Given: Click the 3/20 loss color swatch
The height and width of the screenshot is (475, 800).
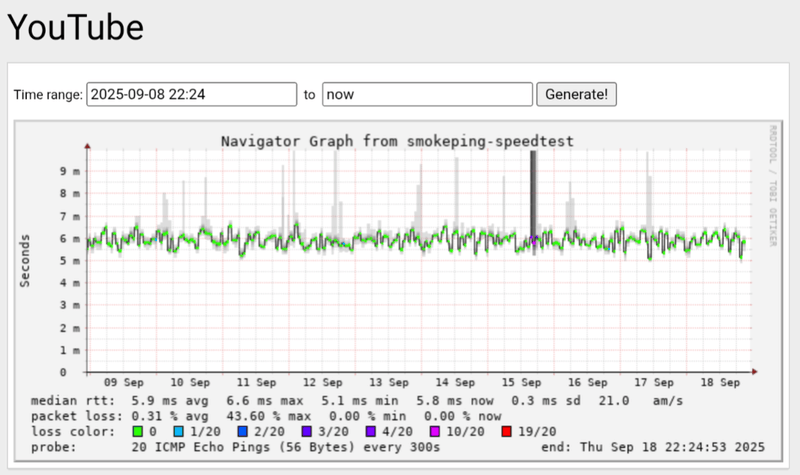Looking at the screenshot, I should coord(307,432).
